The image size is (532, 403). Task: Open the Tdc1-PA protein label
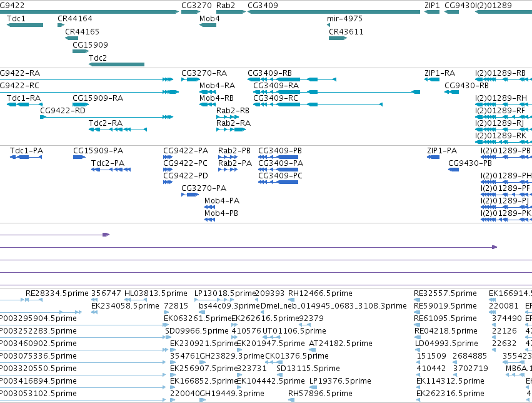[26, 151]
